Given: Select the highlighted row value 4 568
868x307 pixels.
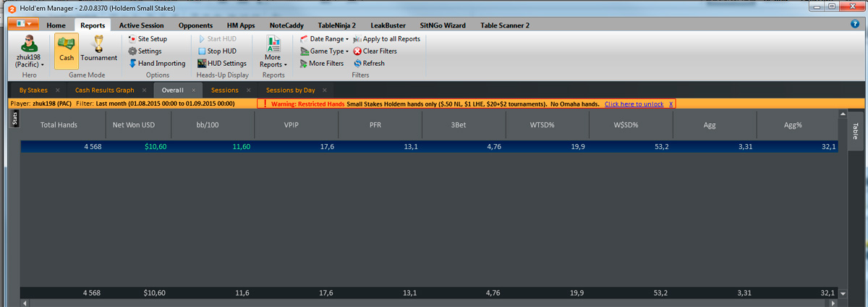Looking at the screenshot, I should [91, 146].
